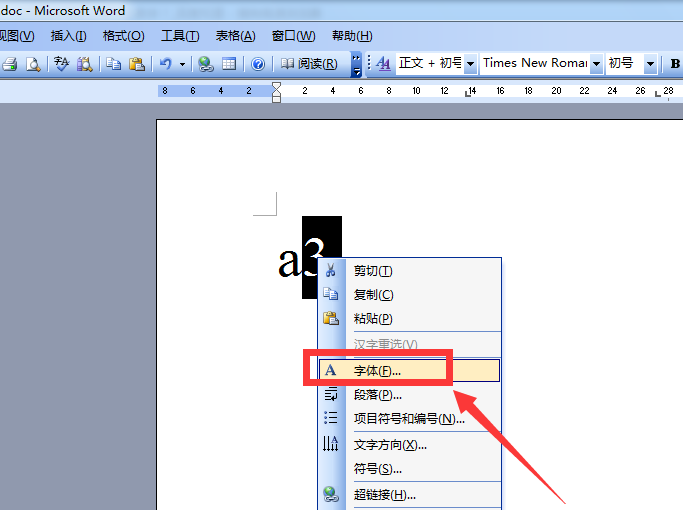The image size is (683, 510).
Task: Click the tab stop marker near 28 on ruler
Action: point(658,93)
